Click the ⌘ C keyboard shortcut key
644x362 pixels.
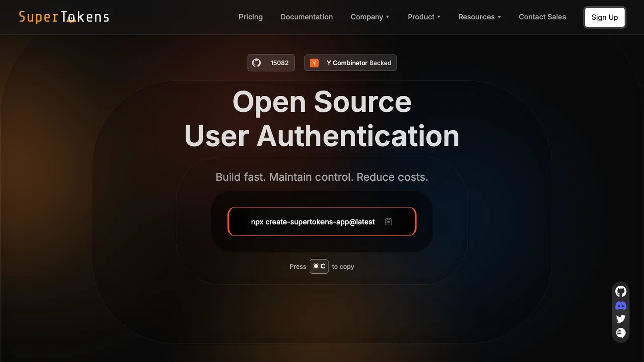coord(319,266)
